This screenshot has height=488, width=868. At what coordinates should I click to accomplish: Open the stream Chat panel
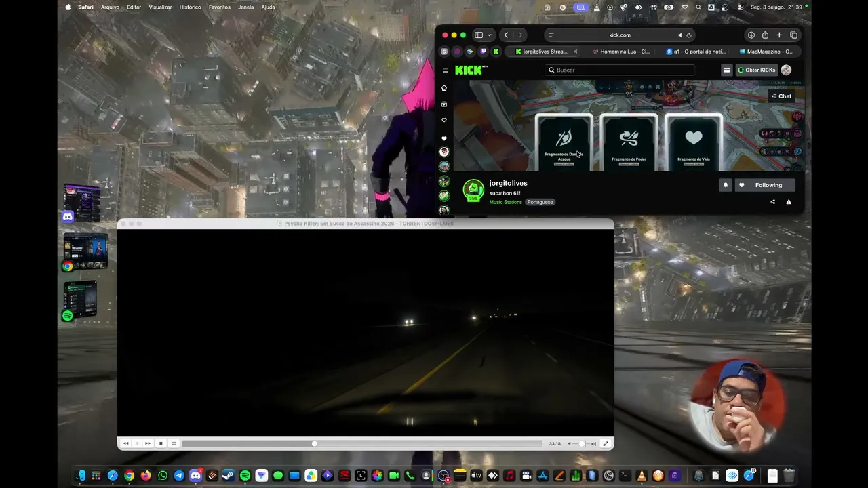point(781,96)
